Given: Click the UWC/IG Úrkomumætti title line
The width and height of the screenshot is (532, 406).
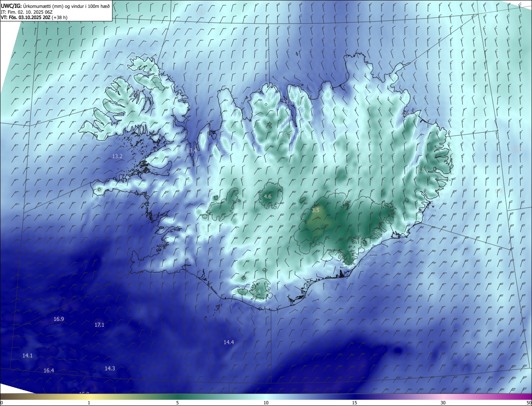Looking at the screenshot, I should pyautogui.click(x=55, y=6).
